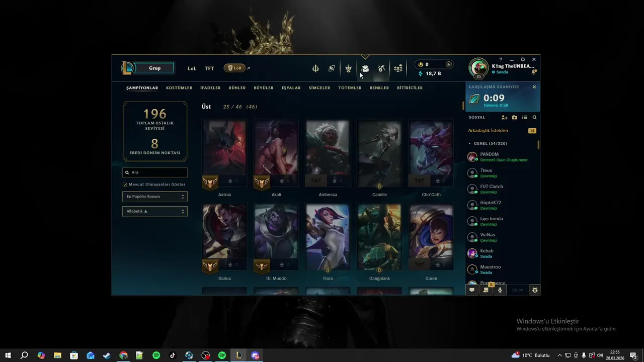The image size is (644, 362).
Task: Show hidden system tray icons
Action: 559,355
